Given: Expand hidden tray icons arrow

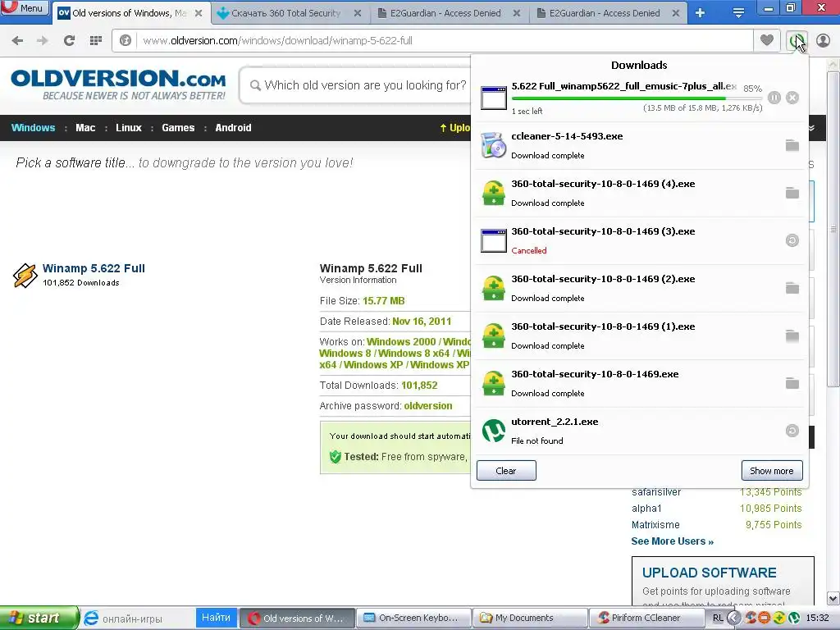Looking at the screenshot, I should tap(734, 618).
